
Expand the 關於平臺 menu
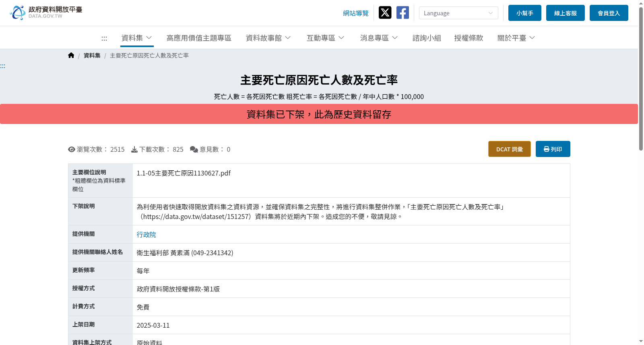coord(516,38)
